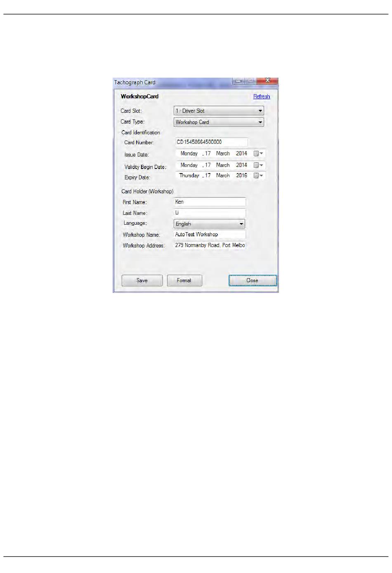The width and height of the screenshot is (392, 573).
Task: Select the day 17 in Issue Date
Action: [208, 154]
